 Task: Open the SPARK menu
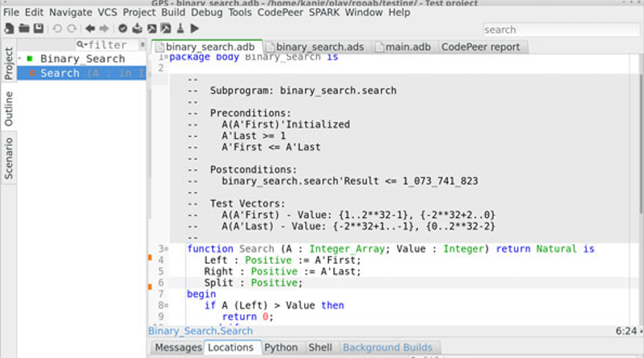click(x=325, y=12)
